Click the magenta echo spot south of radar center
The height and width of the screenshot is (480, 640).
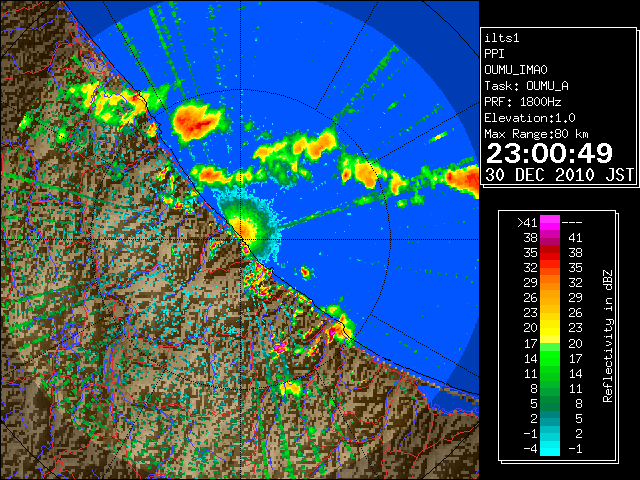tap(280, 347)
